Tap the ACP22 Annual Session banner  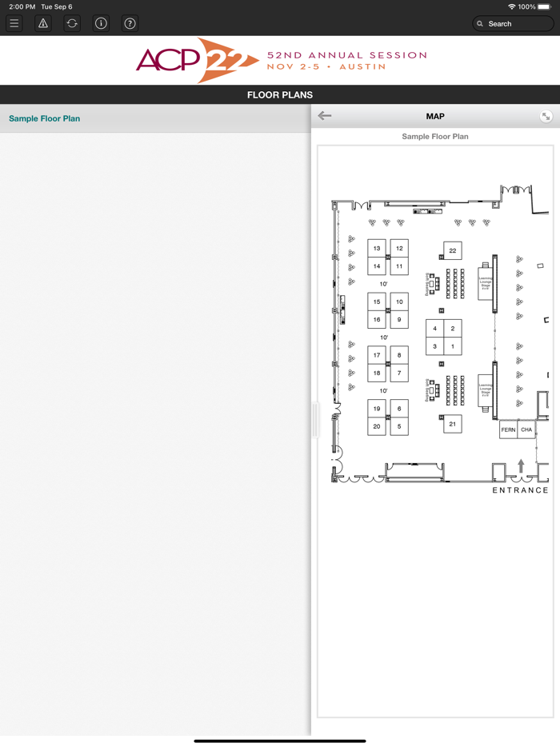(x=280, y=61)
